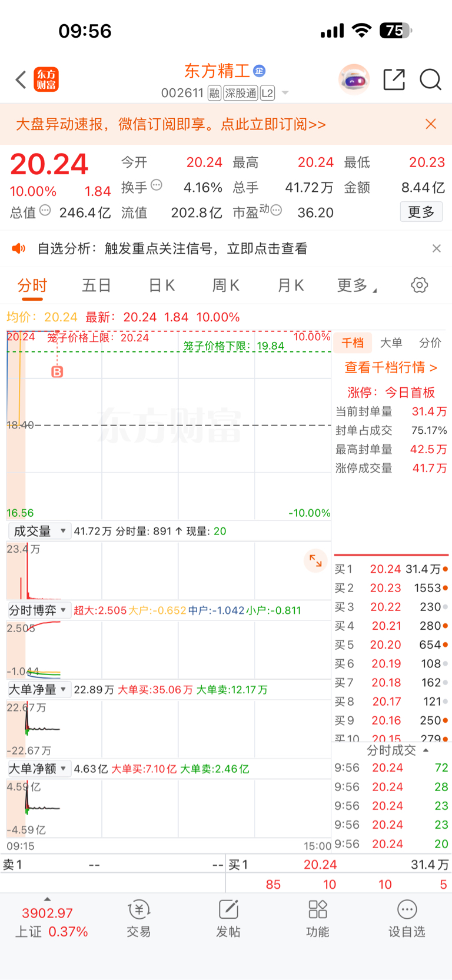Tap the info icon next to 总值
452x980 pixels.
tap(45, 211)
